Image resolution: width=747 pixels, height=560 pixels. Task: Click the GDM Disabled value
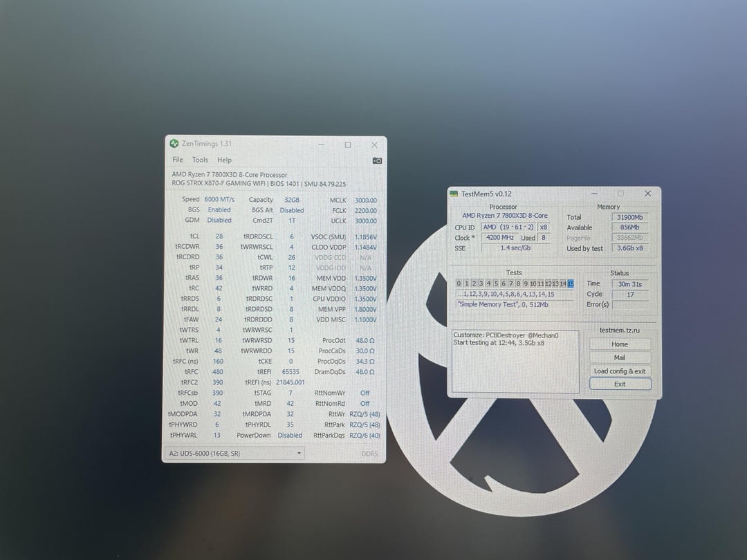219,220
